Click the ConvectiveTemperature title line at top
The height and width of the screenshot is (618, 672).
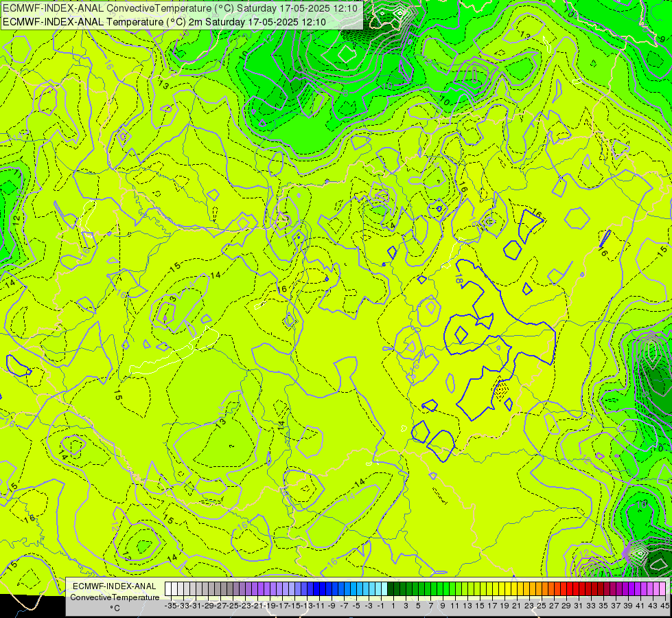point(180,8)
